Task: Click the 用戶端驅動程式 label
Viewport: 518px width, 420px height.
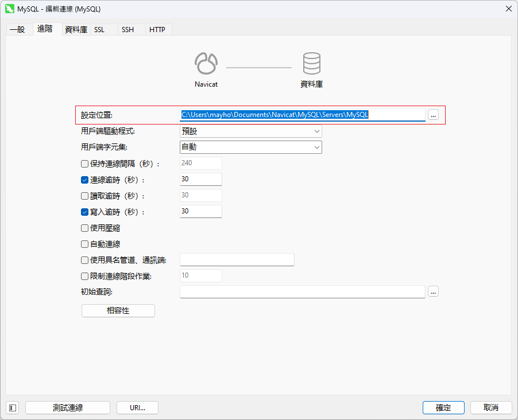Action: [108, 131]
